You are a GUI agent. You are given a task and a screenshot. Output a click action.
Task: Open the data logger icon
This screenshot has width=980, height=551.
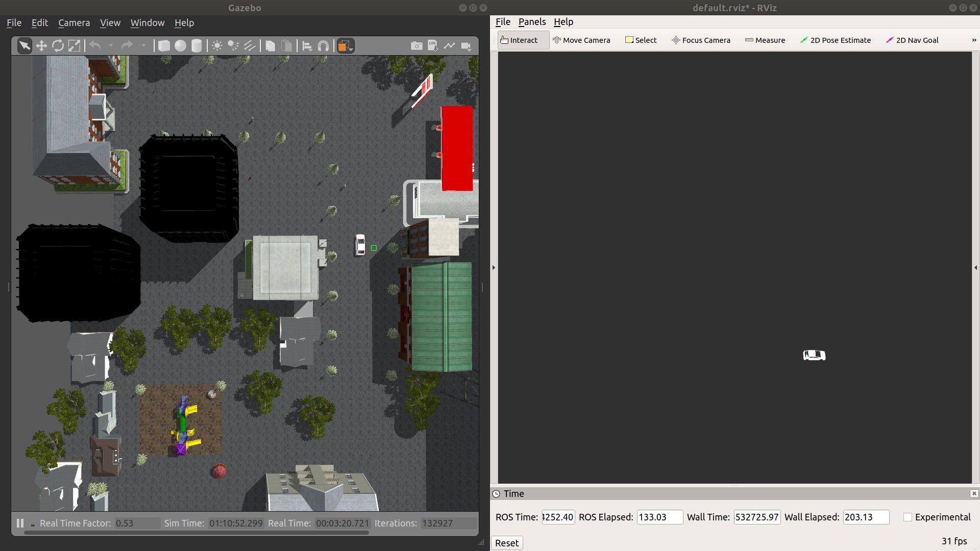tap(433, 46)
